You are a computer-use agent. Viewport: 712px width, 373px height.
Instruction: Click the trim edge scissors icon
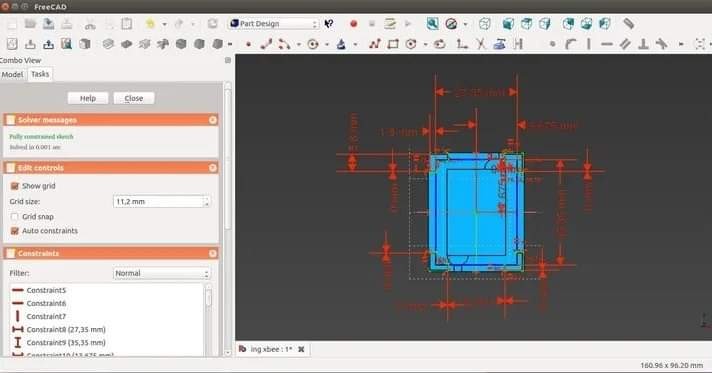pos(481,44)
